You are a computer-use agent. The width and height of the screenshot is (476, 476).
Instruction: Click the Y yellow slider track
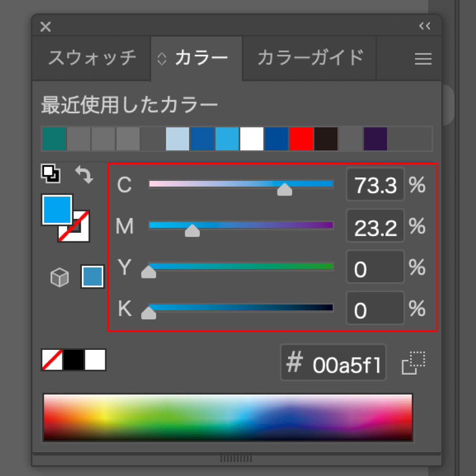tap(241, 266)
